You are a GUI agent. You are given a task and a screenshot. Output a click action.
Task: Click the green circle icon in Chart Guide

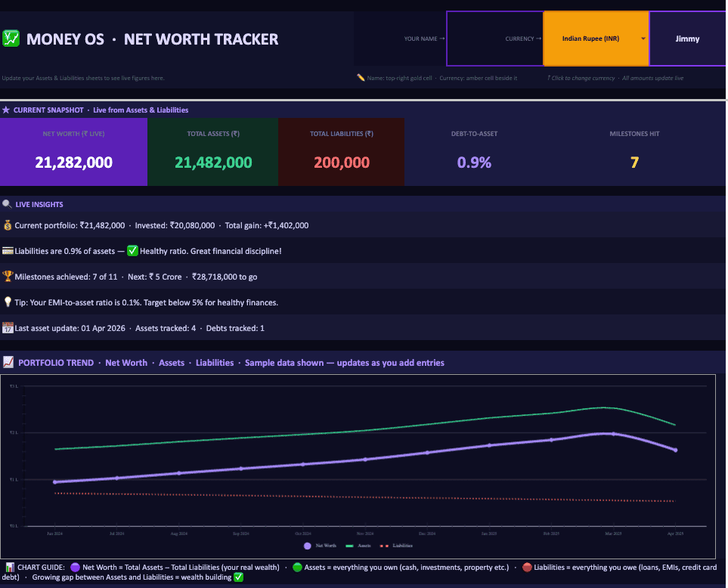click(x=298, y=567)
